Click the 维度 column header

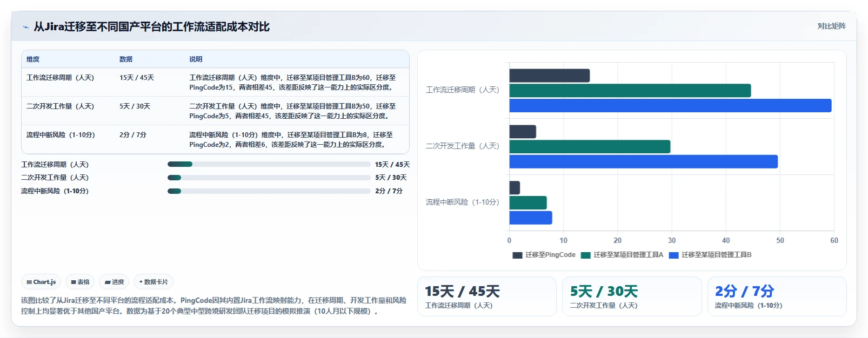coord(33,59)
